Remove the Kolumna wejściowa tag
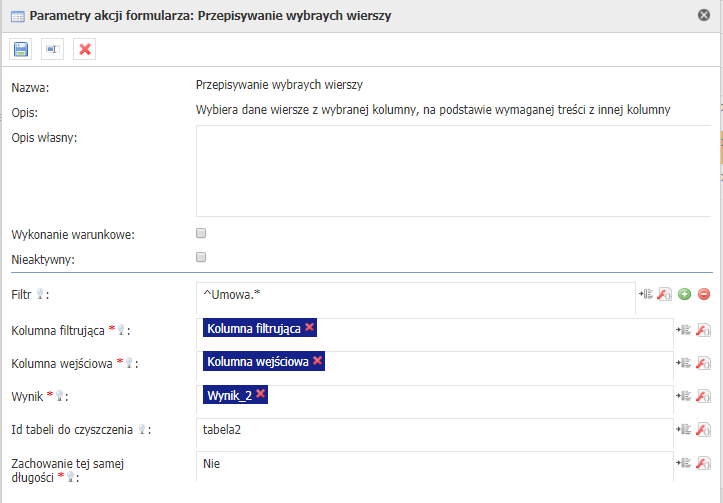723x503 pixels. tap(317, 361)
